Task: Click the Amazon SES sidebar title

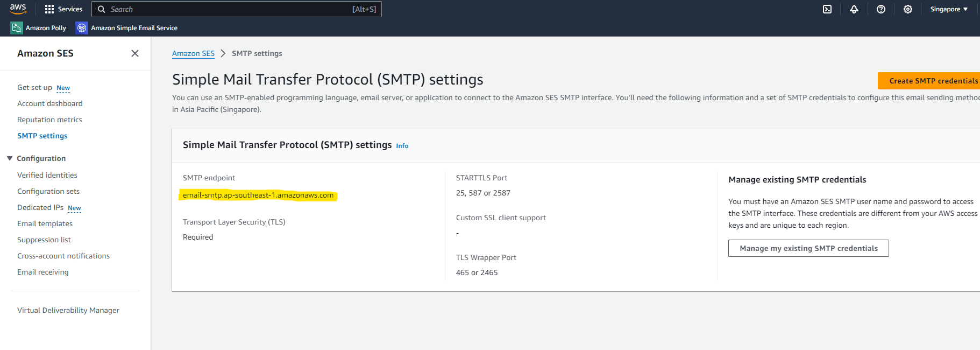Action: [45, 53]
